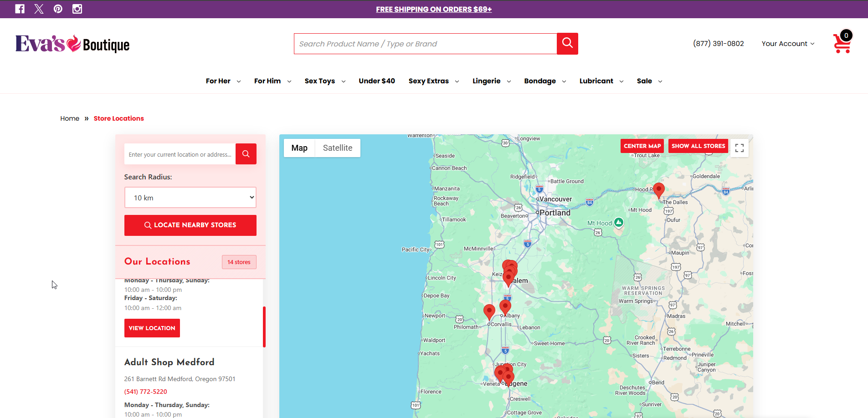Switch map to Satellite view

click(338, 148)
